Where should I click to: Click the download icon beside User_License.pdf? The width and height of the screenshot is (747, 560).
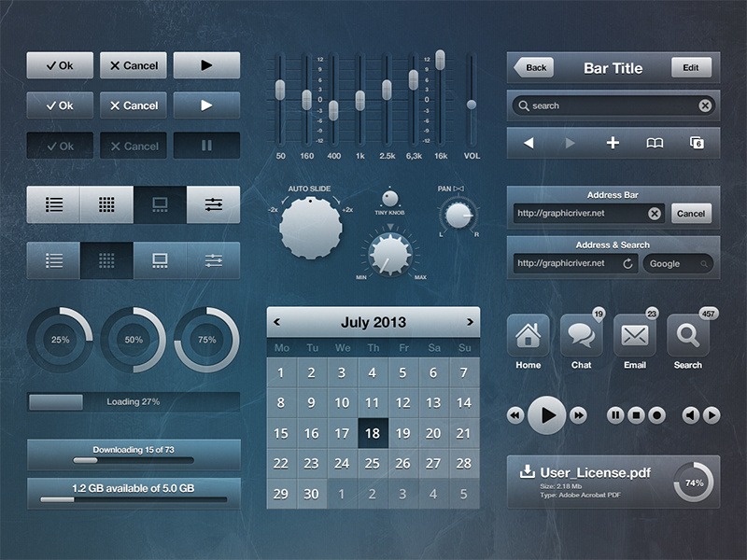[x=527, y=471]
